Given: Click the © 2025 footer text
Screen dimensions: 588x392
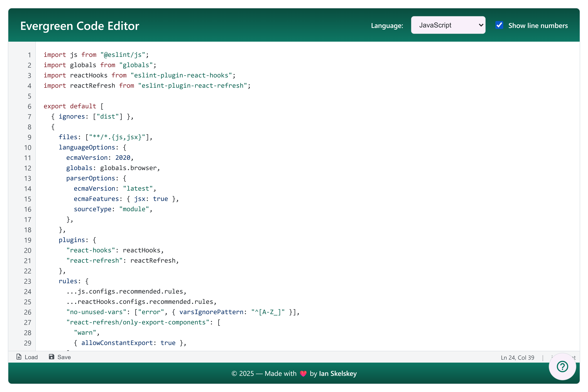Looking at the screenshot, I should (243, 373).
